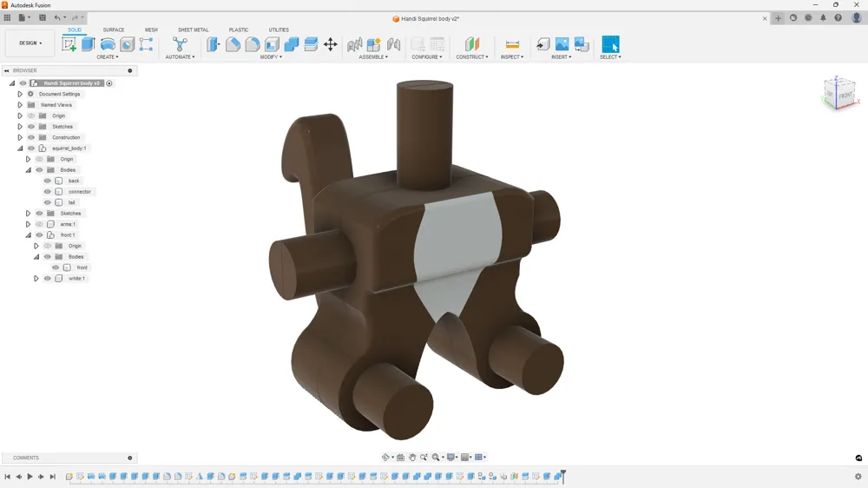Hide the white:1 component

pyautogui.click(x=48, y=279)
